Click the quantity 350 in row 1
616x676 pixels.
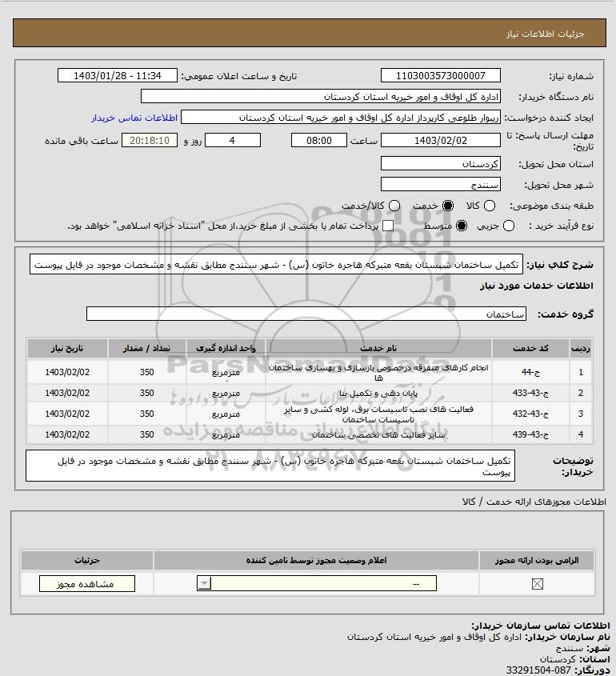click(x=146, y=372)
